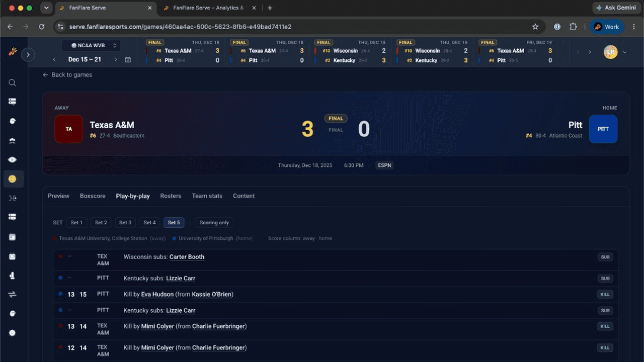The height and width of the screenshot is (362, 644).
Task: Open the date picker calendar icon
Action: tap(128, 59)
